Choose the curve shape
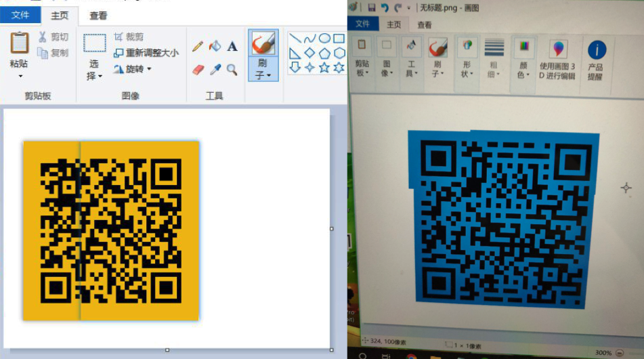The height and width of the screenshot is (359, 644). [x=309, y=39]
